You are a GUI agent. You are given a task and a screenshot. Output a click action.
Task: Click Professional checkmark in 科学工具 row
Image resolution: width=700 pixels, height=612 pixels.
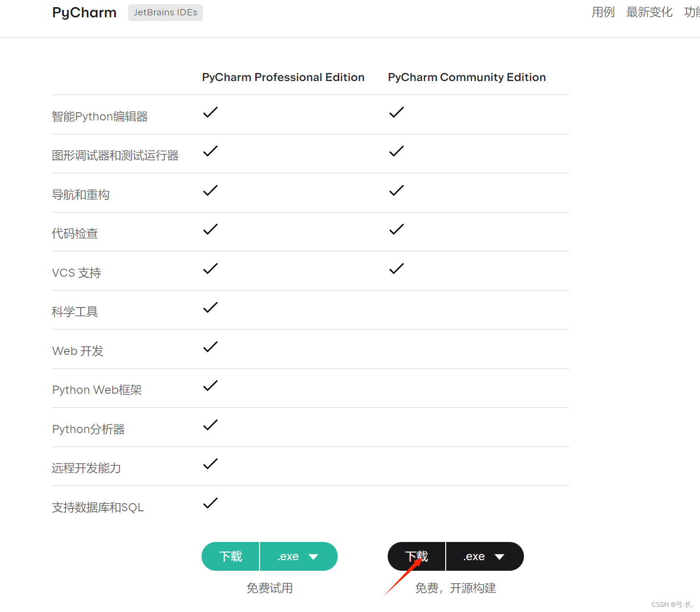210,307
